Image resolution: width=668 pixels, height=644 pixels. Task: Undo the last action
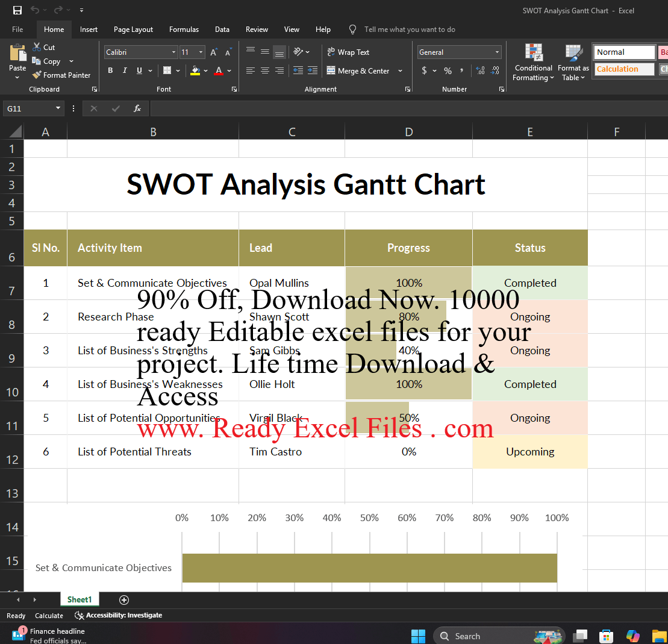point(35,10)
